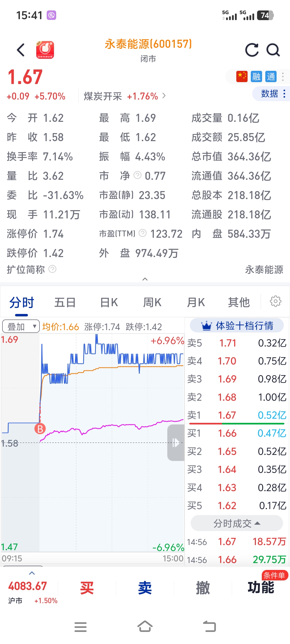This screenshot has width=290, height=644.
Task: Open the 其他 chart tab
Action: click(x=239, y=303)
